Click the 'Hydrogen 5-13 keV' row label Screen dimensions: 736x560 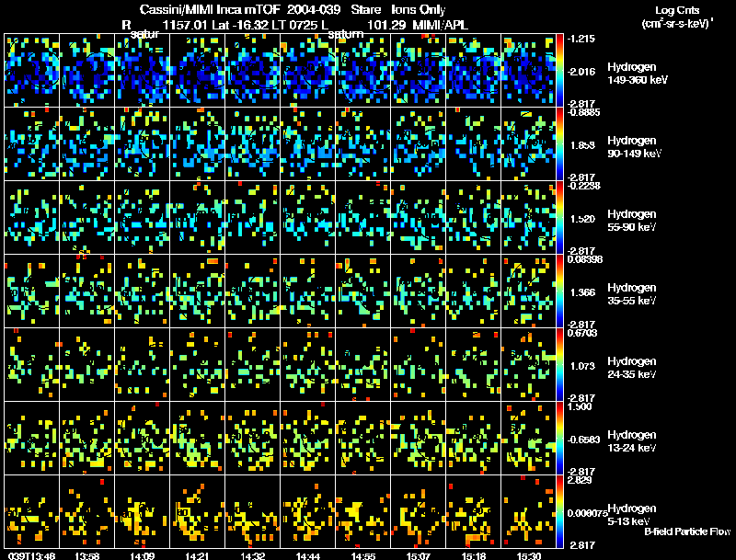[632, 515]
